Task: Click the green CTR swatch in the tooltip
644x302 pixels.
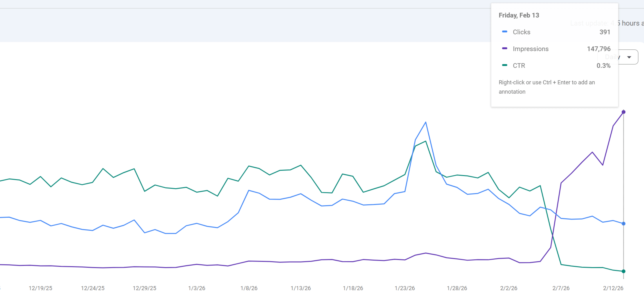Action: coord(504,65)
